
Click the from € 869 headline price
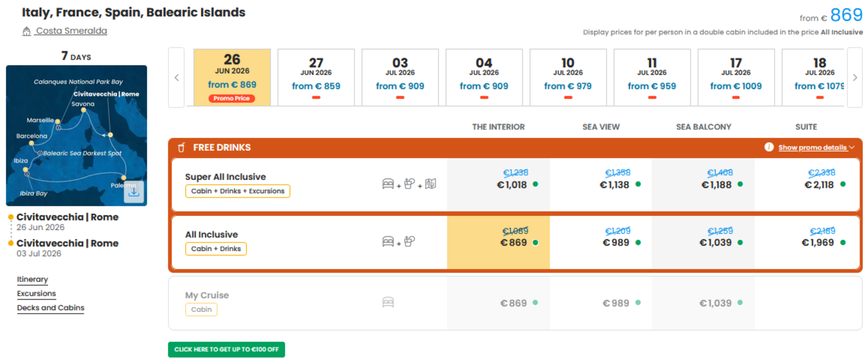831,15
